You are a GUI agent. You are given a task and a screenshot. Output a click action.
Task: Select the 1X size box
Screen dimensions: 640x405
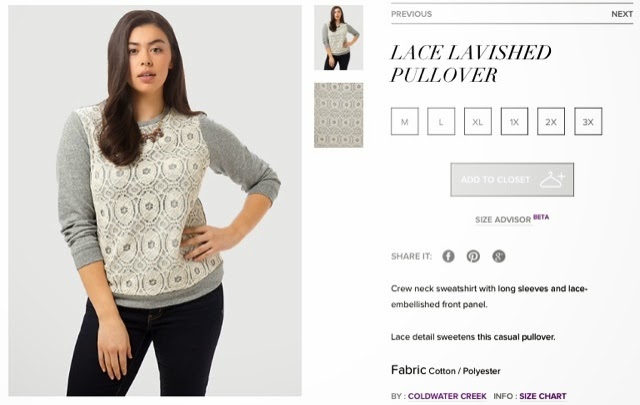[x=514, y=121]
